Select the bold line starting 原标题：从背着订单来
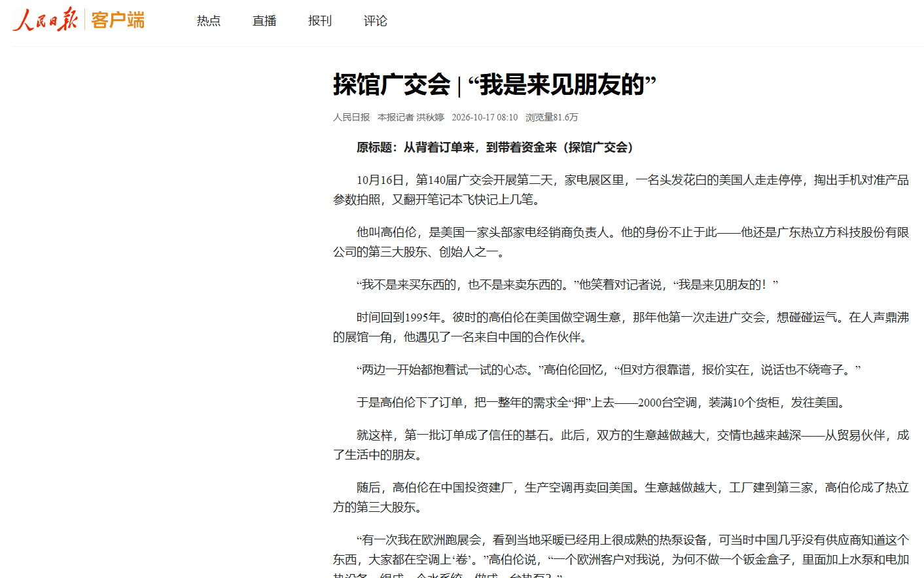The height and width of the screenshot is (578, 924). (495, 147)
